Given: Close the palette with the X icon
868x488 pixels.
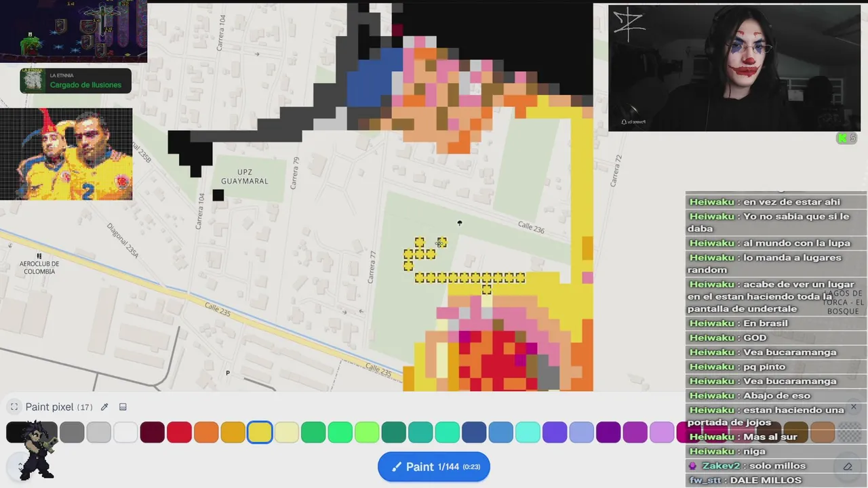Looking at the screenshot, I should click(x=854, y=407).
